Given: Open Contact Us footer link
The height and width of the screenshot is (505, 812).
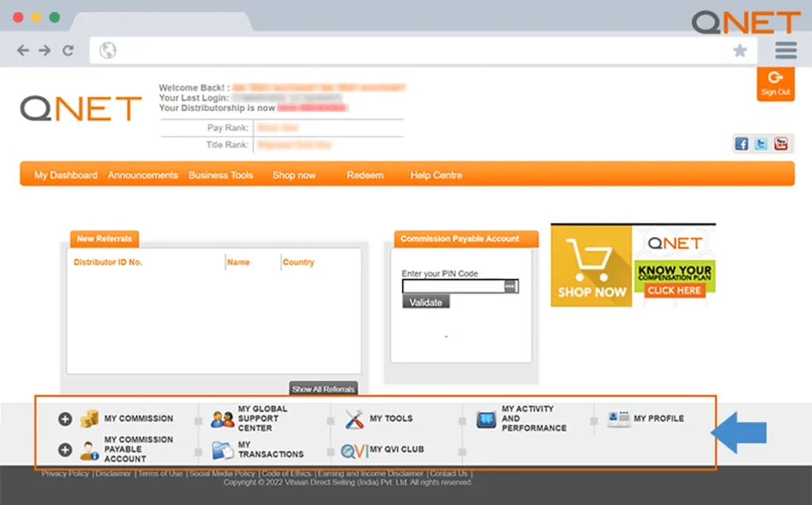Looking at the screenshot, I should click(x=449, y=473).
